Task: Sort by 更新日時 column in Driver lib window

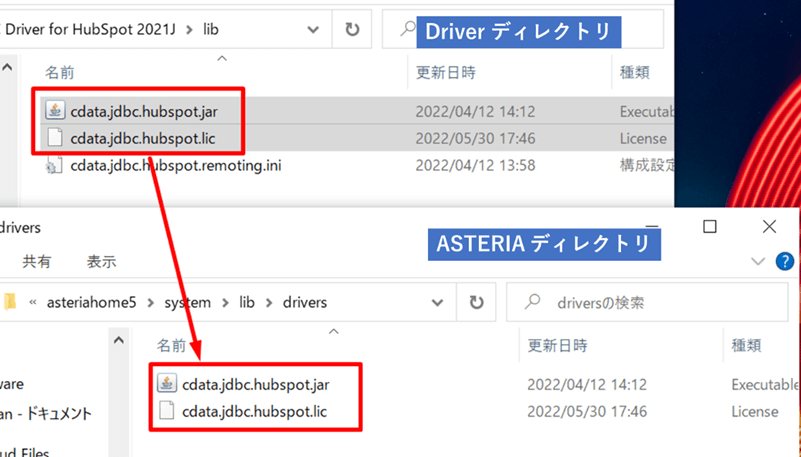Action: pyautogui.click(x=445, y=73)
